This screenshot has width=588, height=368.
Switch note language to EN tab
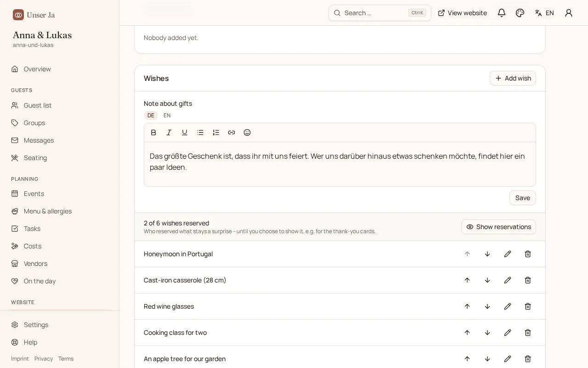(167, 115)
